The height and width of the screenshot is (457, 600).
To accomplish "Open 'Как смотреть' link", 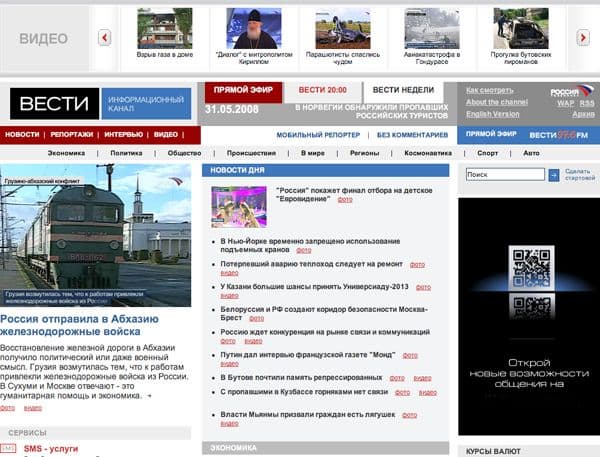I will [x=489, y=90].
